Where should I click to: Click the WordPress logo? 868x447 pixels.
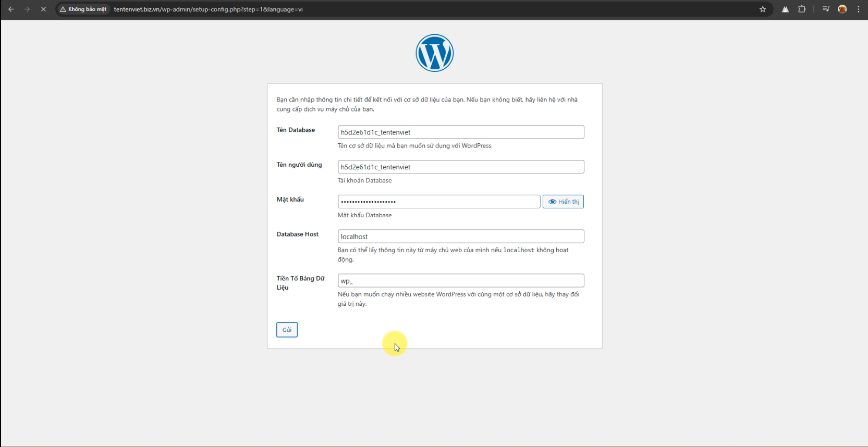tap(435, 53)
